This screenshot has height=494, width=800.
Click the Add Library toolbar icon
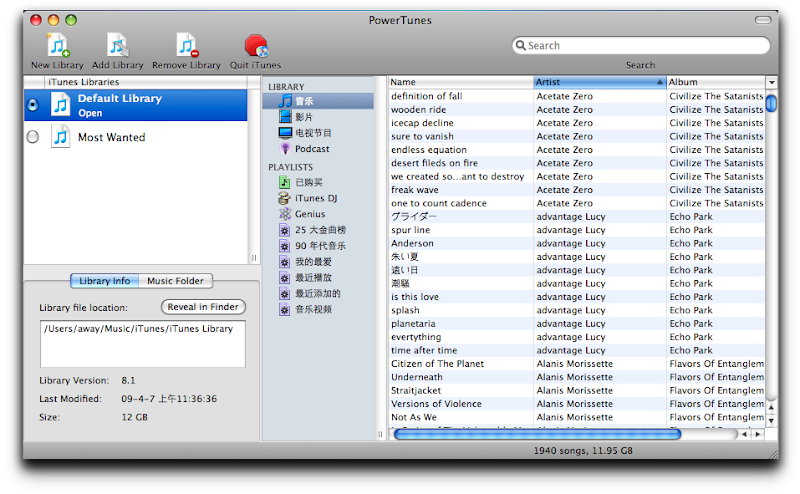click(x=117, y=46)
